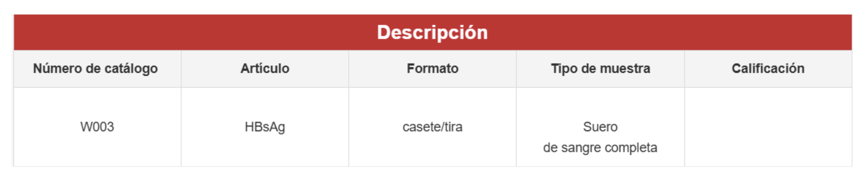Select the Calificación column header

click(768, 68)
